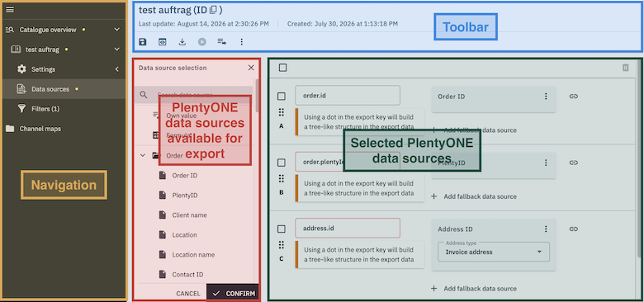Expand the Settings chevron
The width and height of the screenshot is (644, 302).
pos(116,69)
